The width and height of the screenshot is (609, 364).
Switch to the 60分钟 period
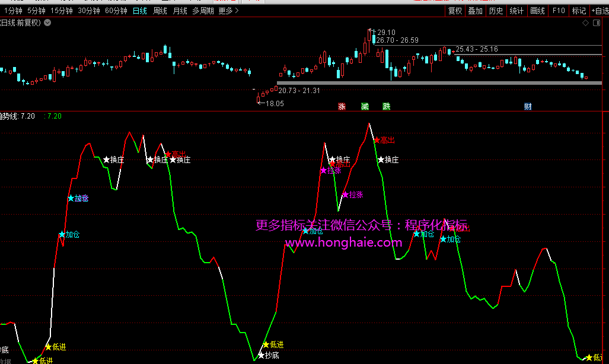point(116,11)
